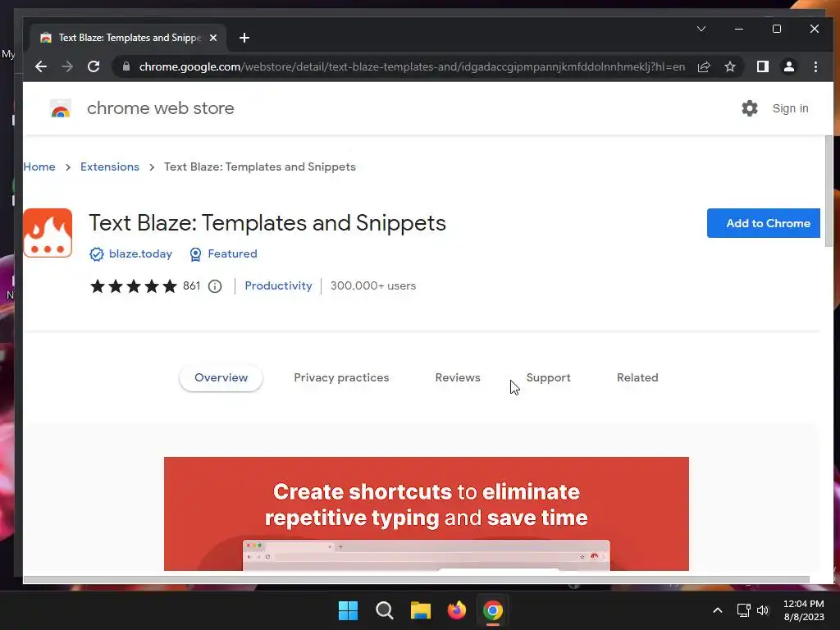Click the five star rating
The height and width of the screenshot is (630, 840).
pyautogui.click(x=134, y=286)
